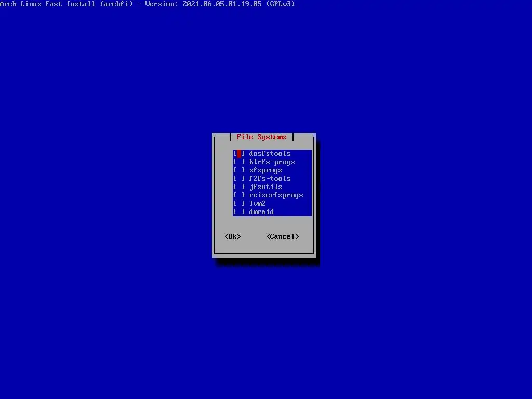This screenshot has width=532, height=399.
Task: Click the xfsprogs label text
Action: click(265, 170)
